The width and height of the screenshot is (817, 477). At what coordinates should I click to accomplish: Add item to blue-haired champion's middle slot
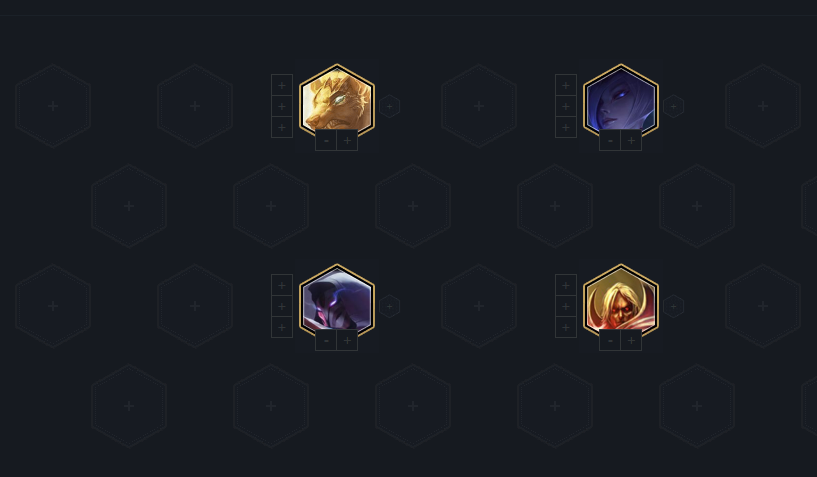pyautogui.click(x=566, y=106)
